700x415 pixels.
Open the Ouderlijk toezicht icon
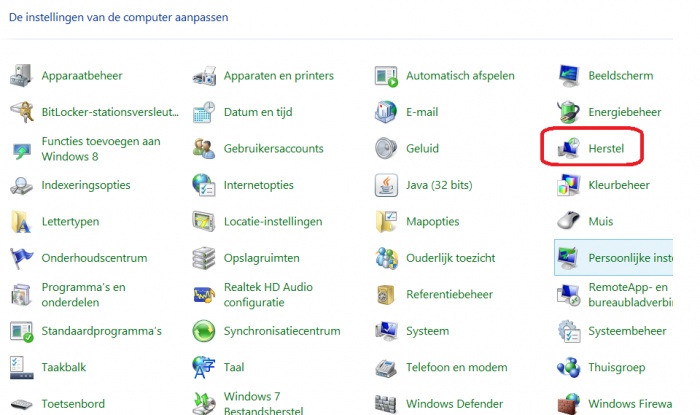(386, 258)
